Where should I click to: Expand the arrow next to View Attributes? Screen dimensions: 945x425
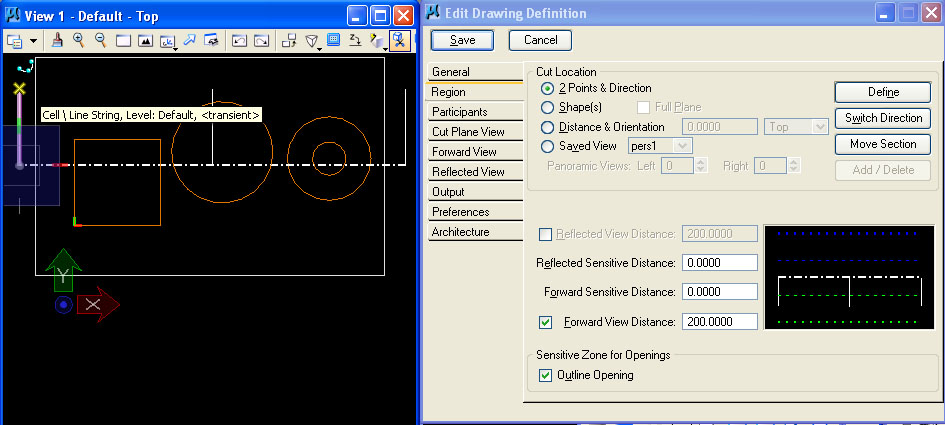coord(33,42)
